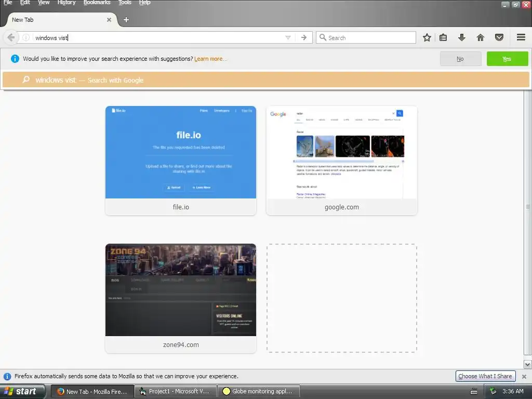The image size is (532, 399).
Task: Click the Choose What I Share button
Action: [x=485, y=376]
